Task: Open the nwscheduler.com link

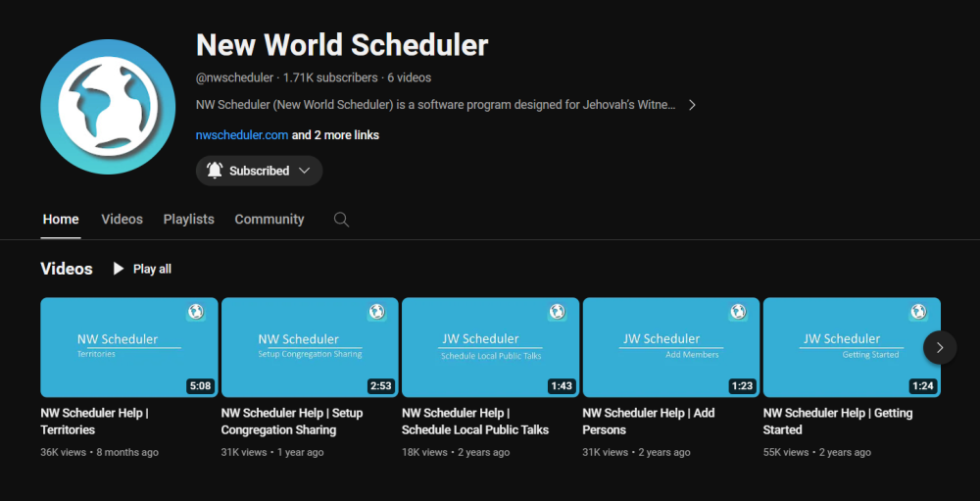Action: click(x=241, y=135)
